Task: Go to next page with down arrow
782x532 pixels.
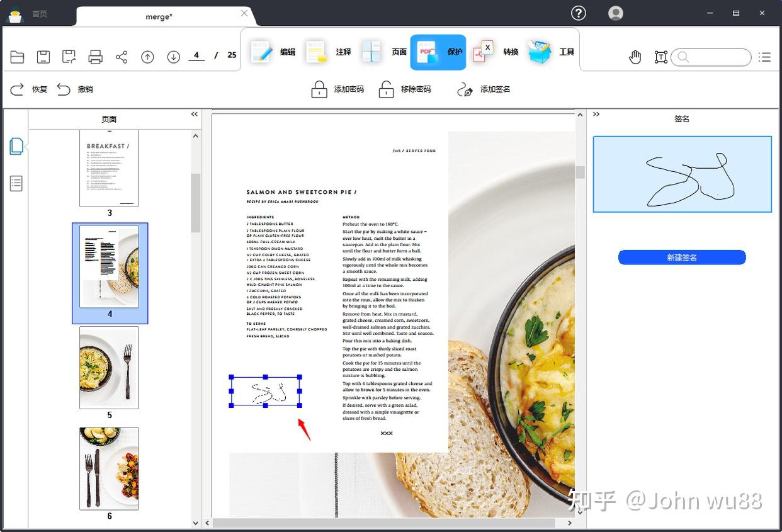Action: [174, 57]
